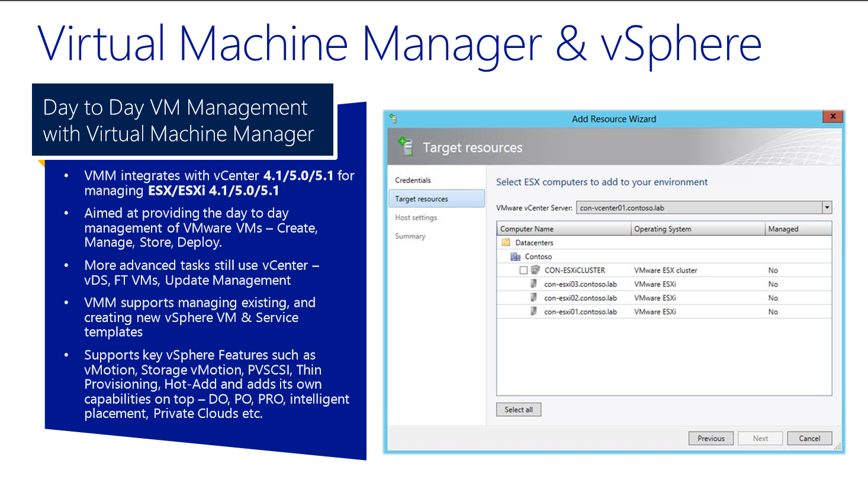Viewport: 868px width, 489px height.
Task: Click VMware ESXi cell for con-esxi01
Action: pyautogui.click(x=655, y=311)
